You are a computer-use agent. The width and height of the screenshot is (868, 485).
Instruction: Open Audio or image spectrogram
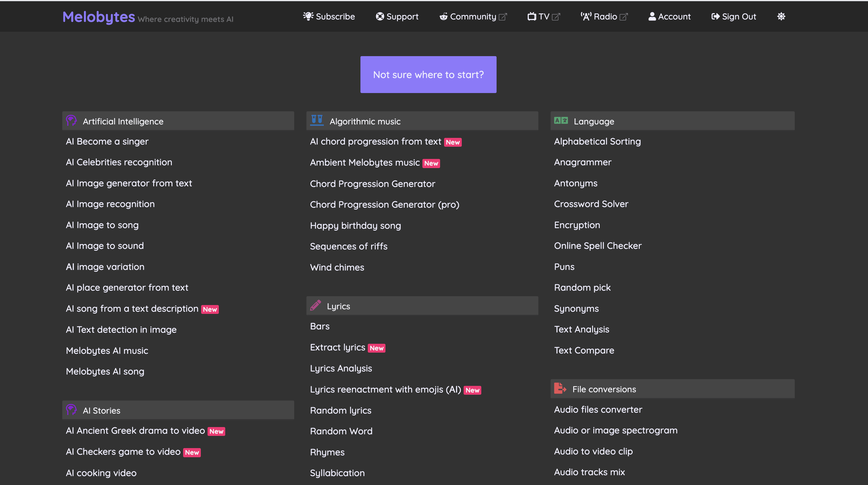(x=616, y=430)
